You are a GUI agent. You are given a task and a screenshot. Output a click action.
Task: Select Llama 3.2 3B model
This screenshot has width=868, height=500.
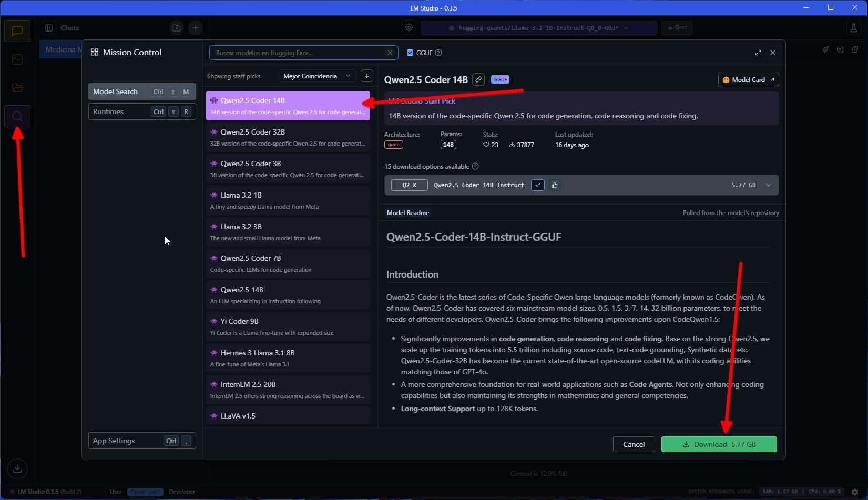[288, 232]
